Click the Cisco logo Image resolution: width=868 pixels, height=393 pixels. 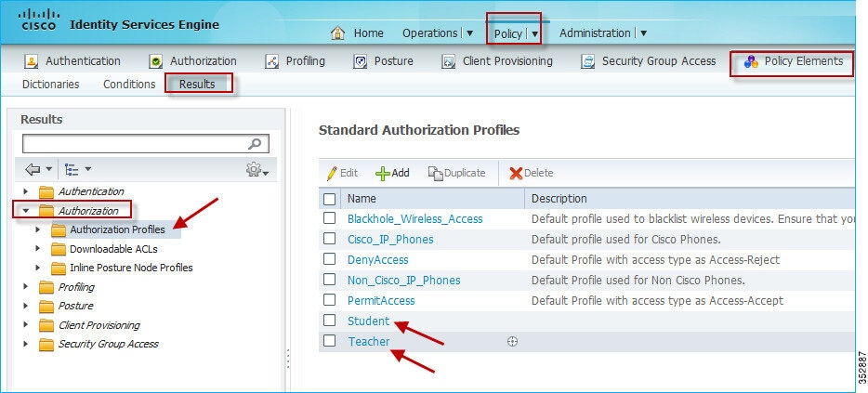tap(39, 20)
